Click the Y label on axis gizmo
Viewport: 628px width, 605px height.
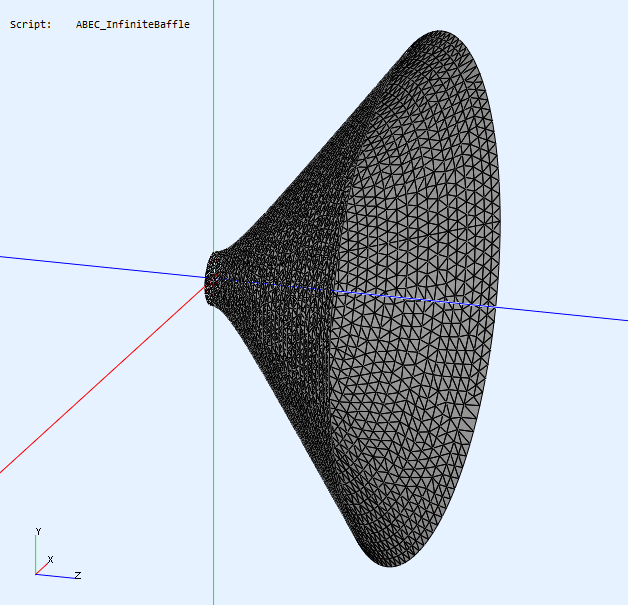(x=38, y=531)
